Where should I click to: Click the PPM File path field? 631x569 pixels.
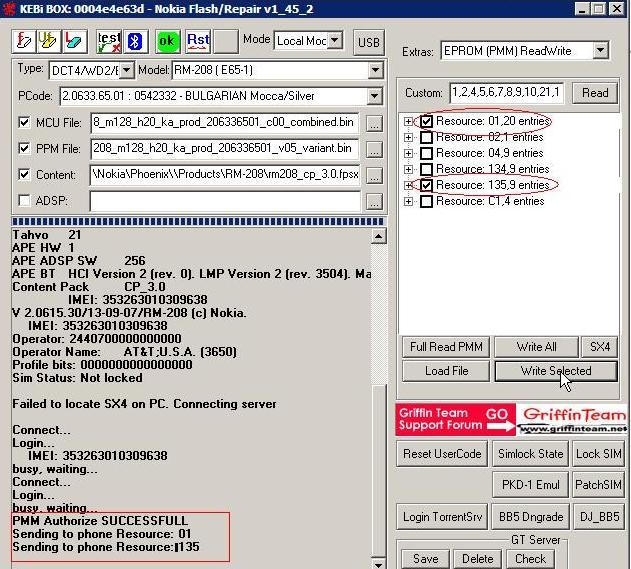point(225,148)
